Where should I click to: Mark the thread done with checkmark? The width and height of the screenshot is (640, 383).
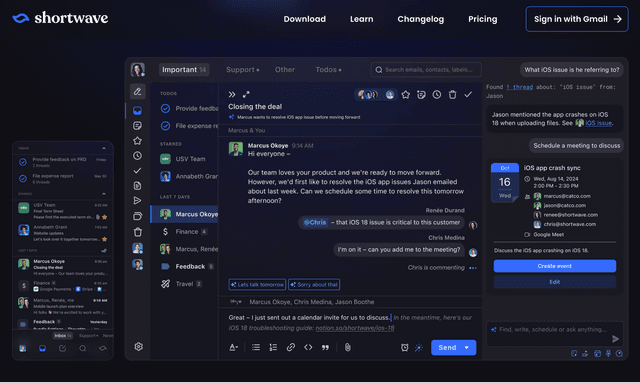(x=468, y=95)
